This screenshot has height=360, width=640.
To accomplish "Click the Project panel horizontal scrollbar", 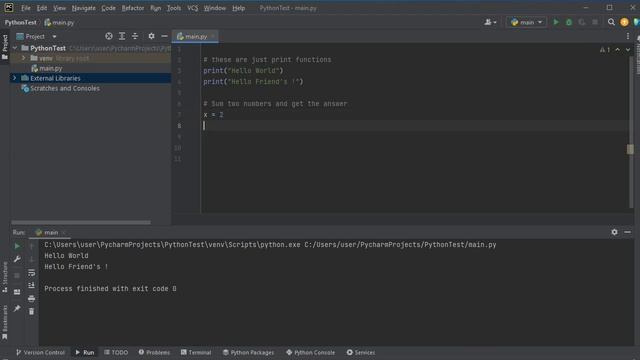I will click(x=81, y=222).
